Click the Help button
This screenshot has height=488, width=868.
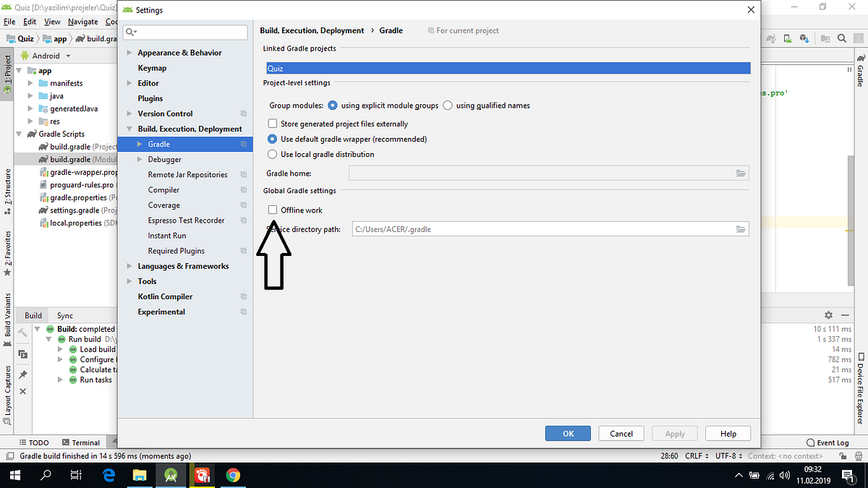[728, 433]
